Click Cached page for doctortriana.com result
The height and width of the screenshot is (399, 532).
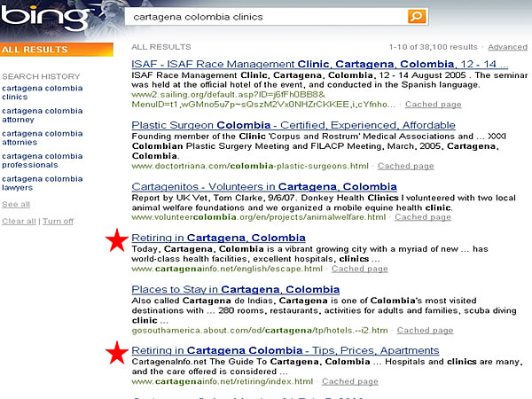[x=405, y=166]
